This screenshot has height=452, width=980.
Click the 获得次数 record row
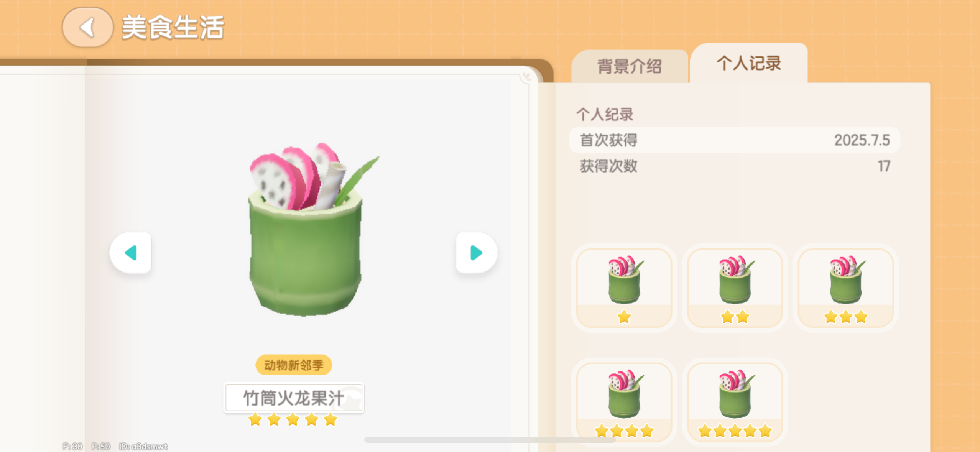pyautogui.click(x=735, y=166)
